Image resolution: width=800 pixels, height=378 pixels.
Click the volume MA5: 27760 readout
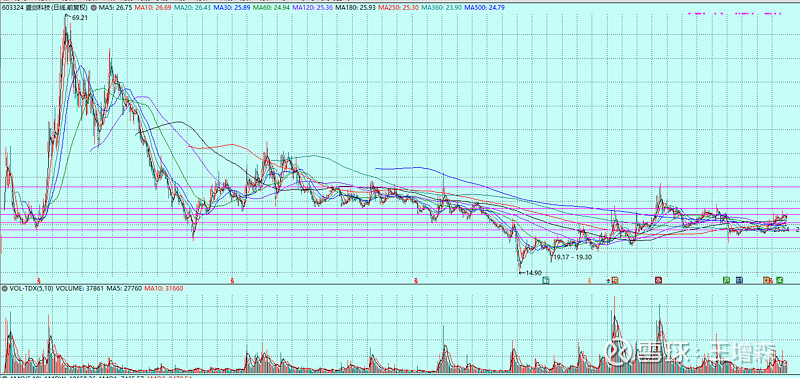pos(125,289)
